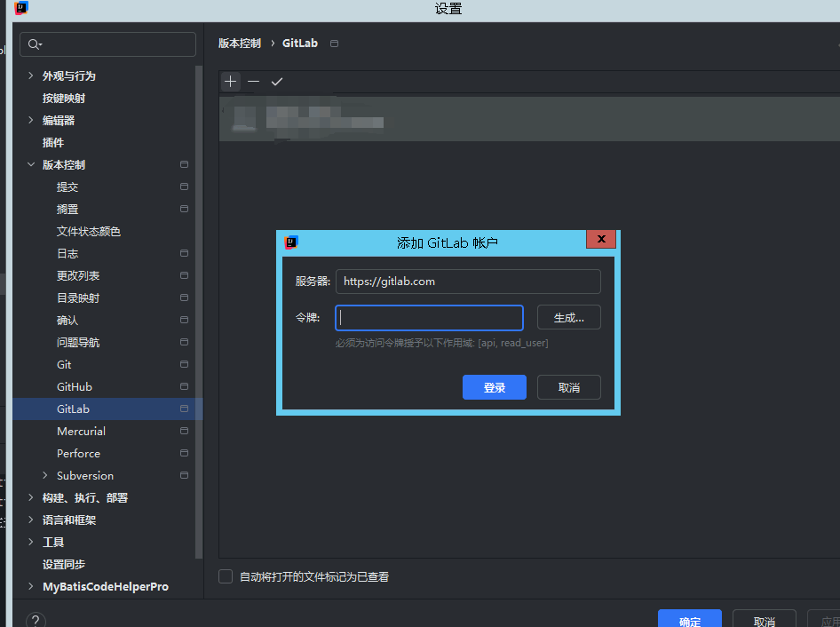This screenshot has width=840, height=627.
Task: Expand the MyBatisCodeHelperPro section
Action: tap(31, 586)
